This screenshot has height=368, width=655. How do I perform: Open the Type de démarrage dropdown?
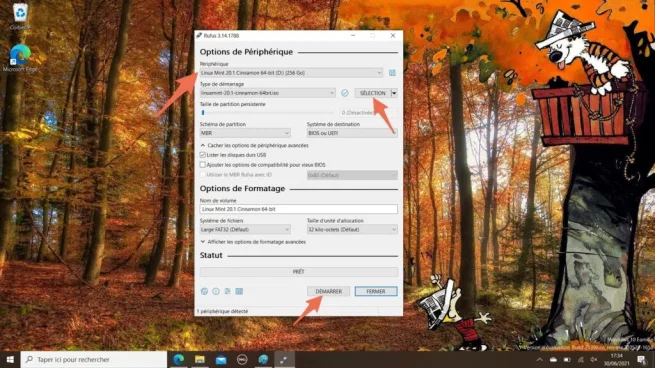pos(267,93)
